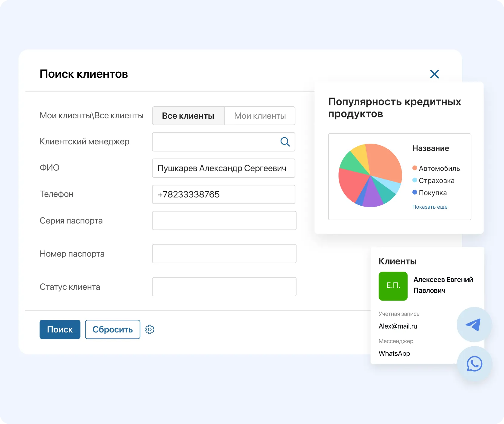Click the Телефон input field

223,195
